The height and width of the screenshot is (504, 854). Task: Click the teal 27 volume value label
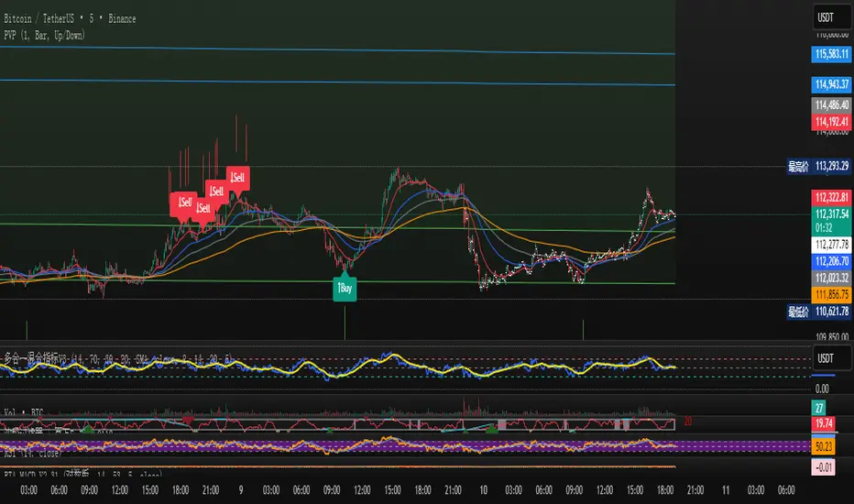[818, 408]
